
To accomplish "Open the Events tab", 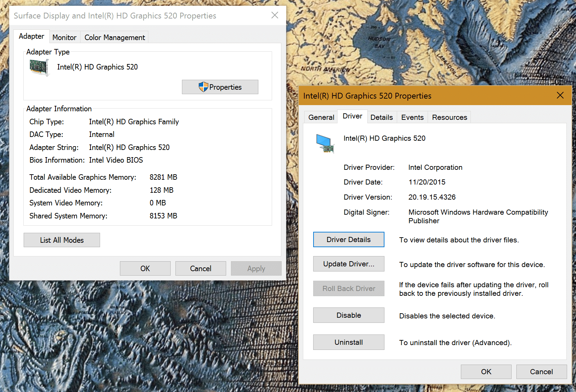I will tap(413, 117).
